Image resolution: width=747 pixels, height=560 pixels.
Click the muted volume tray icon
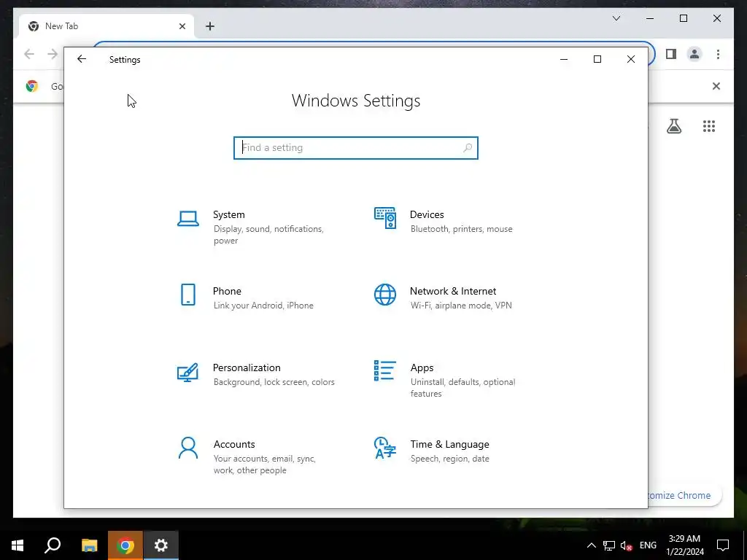tap(627, 545)
